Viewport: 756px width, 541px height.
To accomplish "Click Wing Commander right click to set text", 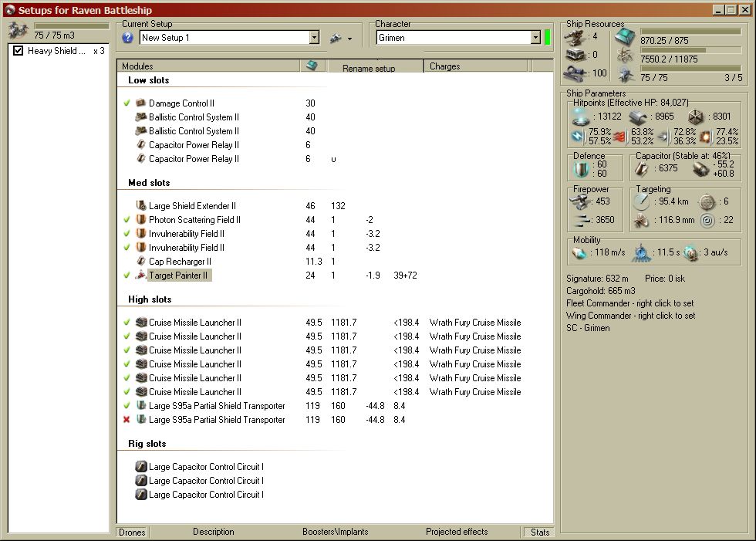I will (631, 316).
